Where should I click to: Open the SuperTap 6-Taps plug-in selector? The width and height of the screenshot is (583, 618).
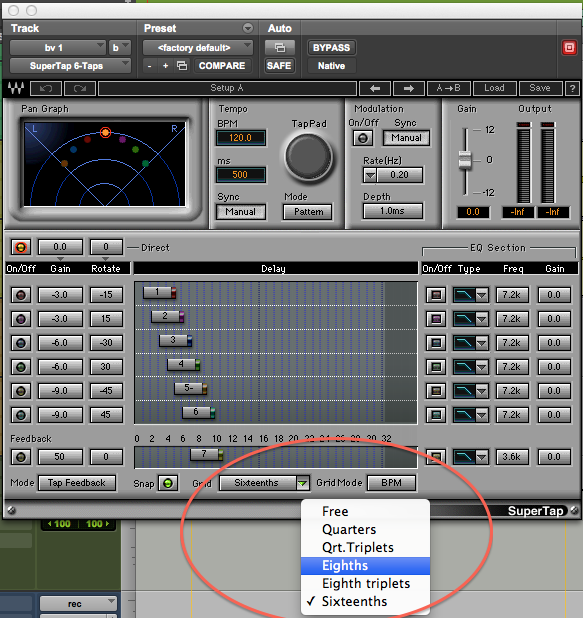(x=70, y=65)
